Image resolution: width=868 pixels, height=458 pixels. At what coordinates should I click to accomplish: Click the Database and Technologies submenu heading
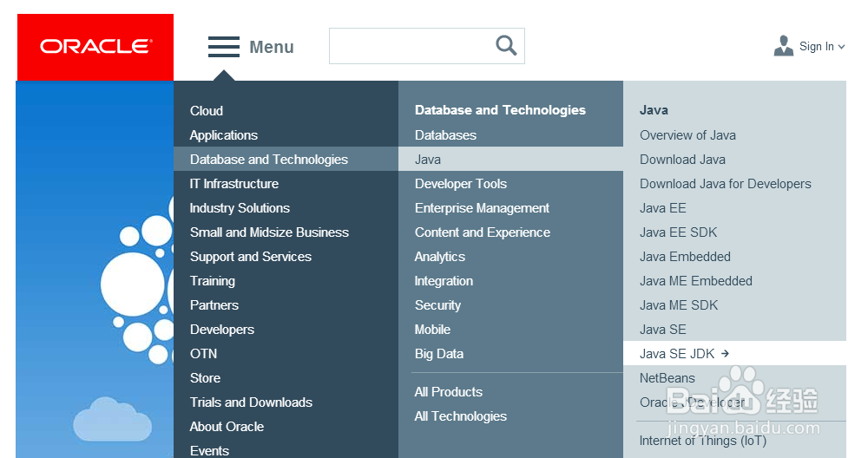[500, 110]
